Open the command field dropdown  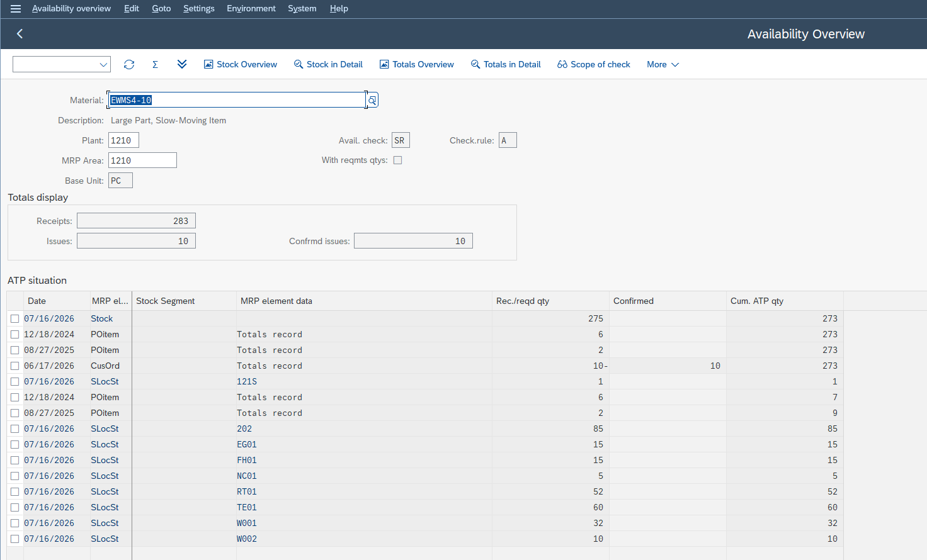[x=103, y=64]
